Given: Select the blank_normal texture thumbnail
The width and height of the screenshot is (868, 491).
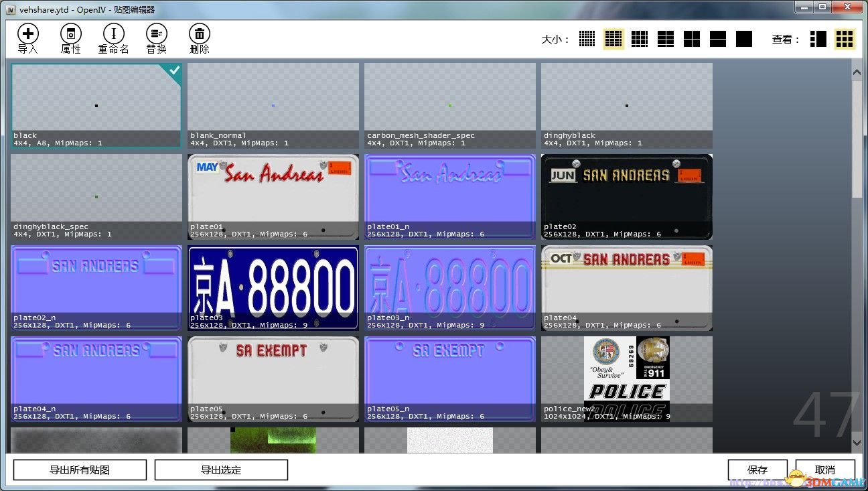Looking at the screenshot, I should 273,106.
